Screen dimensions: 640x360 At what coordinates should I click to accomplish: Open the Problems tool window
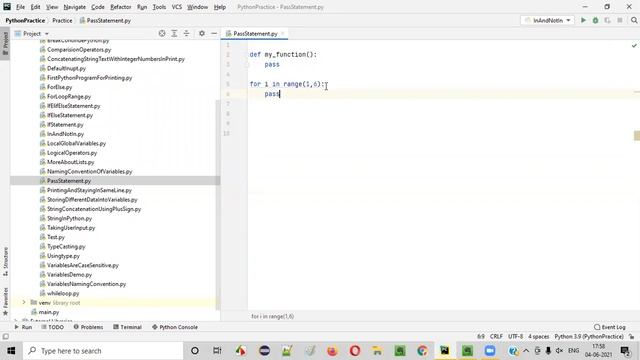click(88, 327)
